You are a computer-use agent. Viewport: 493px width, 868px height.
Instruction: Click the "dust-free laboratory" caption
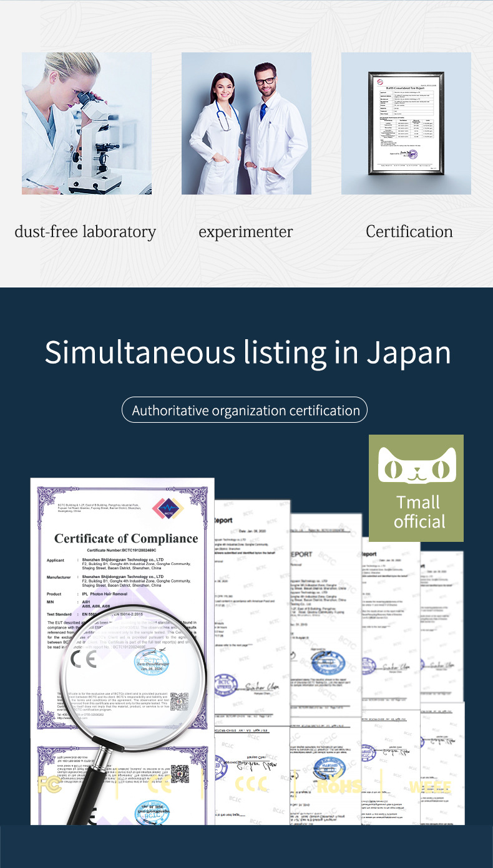click(85, 232)
